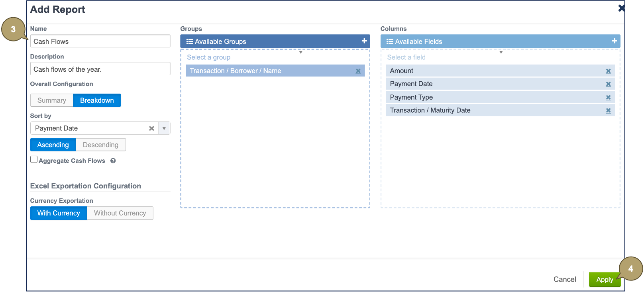Remove the Transaction / Maturity Date field
The height and width of the screenshot is (292, 644).
[608, 111]
